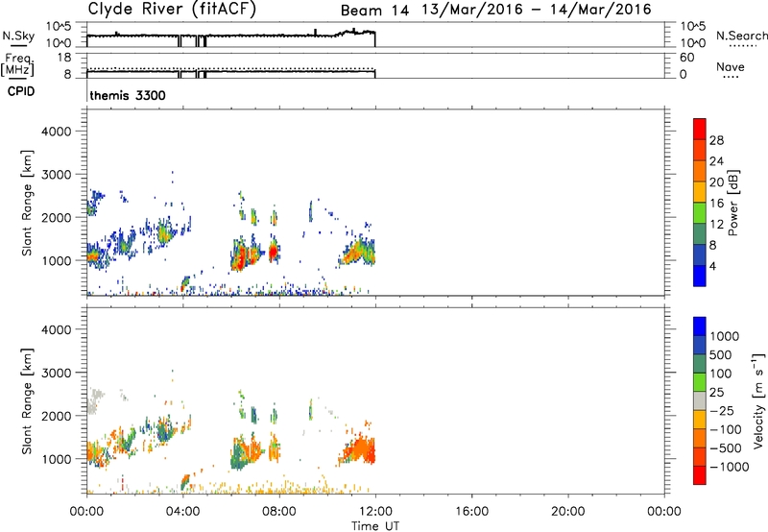The image size is (768, 532).
Task: Click the "Time UT" axis title
Action: pos(375,526)
